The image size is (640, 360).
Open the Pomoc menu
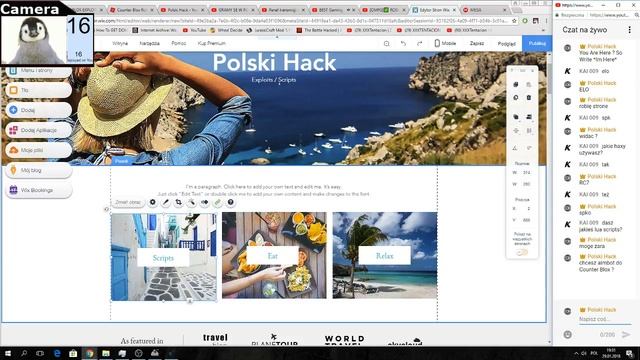coord(179,43)
